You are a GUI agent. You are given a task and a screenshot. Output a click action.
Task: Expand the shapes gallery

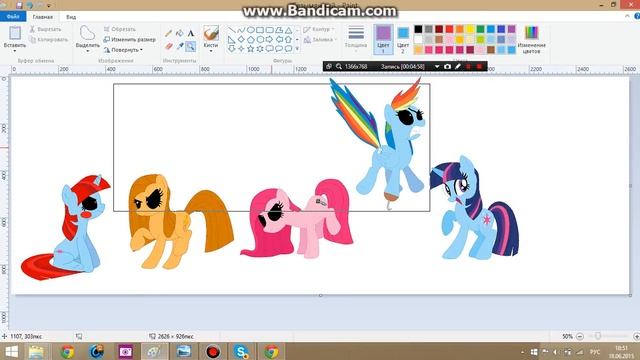click(297, 49)
